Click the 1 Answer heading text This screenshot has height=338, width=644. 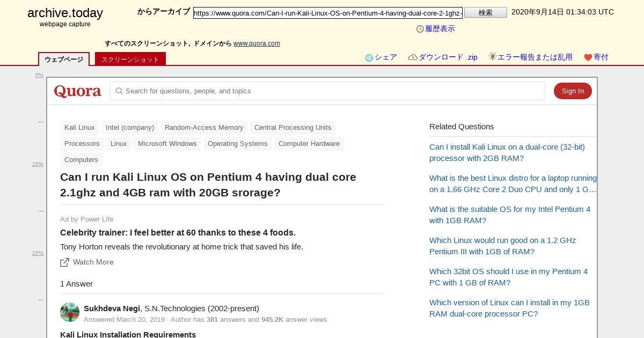click(x=76, y=284)
